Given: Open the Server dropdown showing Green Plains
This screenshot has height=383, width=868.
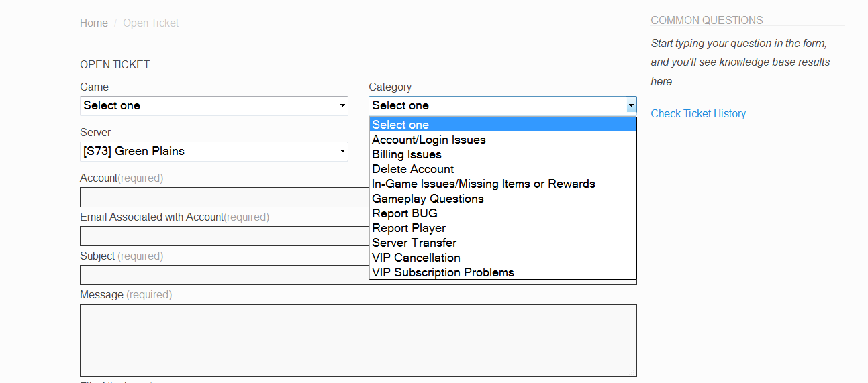Looking at the screenshot, I should click(213, 151).
